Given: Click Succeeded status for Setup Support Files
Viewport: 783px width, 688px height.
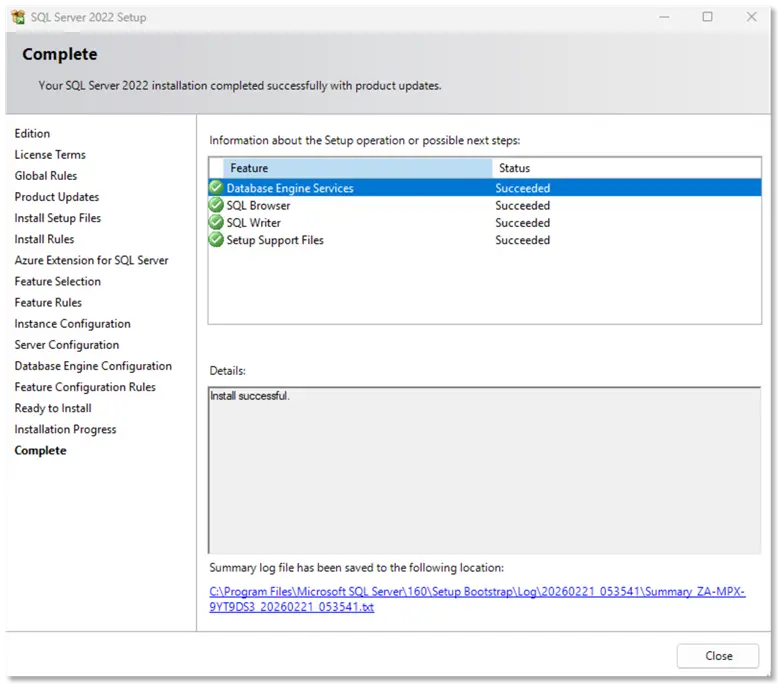Looking at the screenshot, I should [522, 240].
